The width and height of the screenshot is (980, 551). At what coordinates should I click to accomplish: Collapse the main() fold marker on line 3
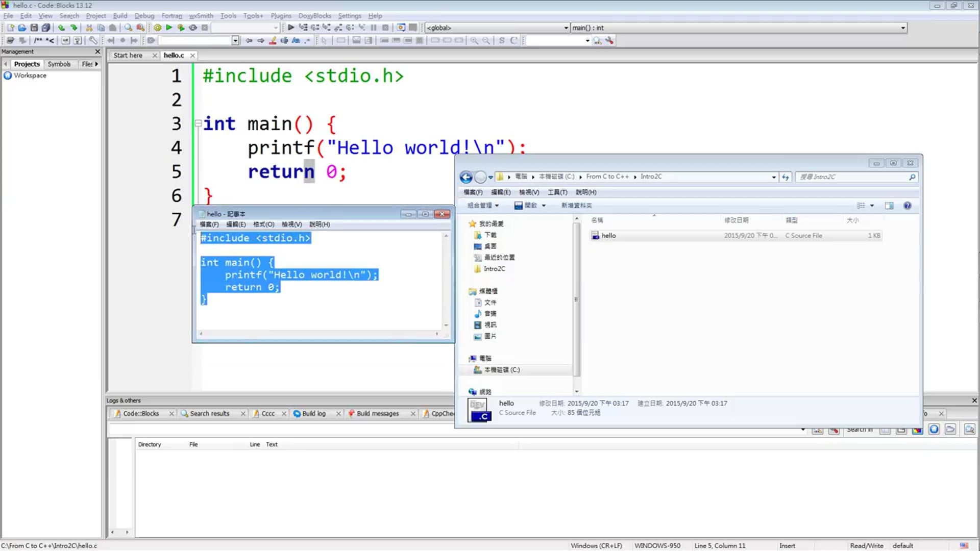pyautogui.click(x=198, y=123)
